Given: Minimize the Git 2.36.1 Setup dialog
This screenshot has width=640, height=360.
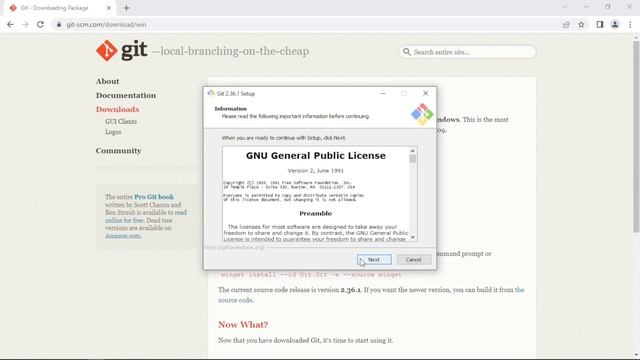Looking at the screenshot, I should pos(383,93).
